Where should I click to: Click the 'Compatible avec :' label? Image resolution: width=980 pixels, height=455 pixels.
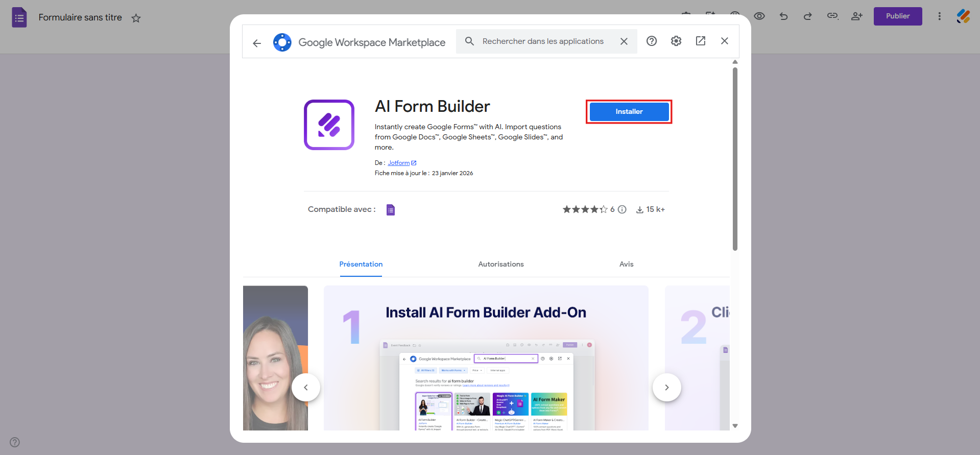342,209
